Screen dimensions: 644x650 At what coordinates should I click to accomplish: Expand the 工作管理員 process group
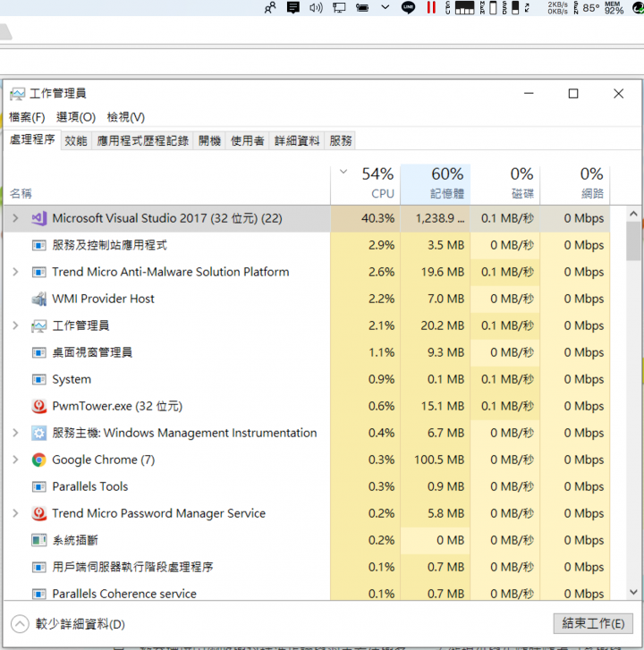pos(15,325)
